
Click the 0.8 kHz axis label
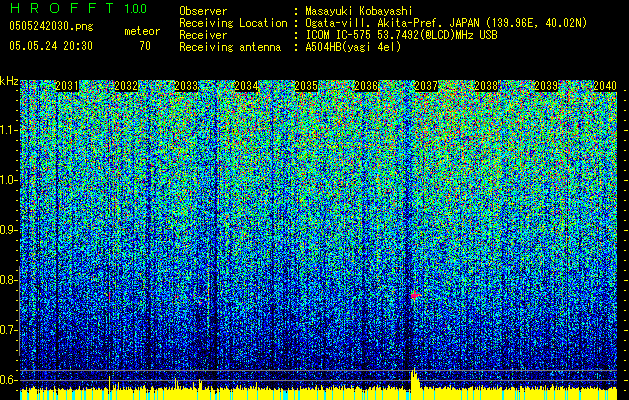pyautogui.click(x=8, y=280)
